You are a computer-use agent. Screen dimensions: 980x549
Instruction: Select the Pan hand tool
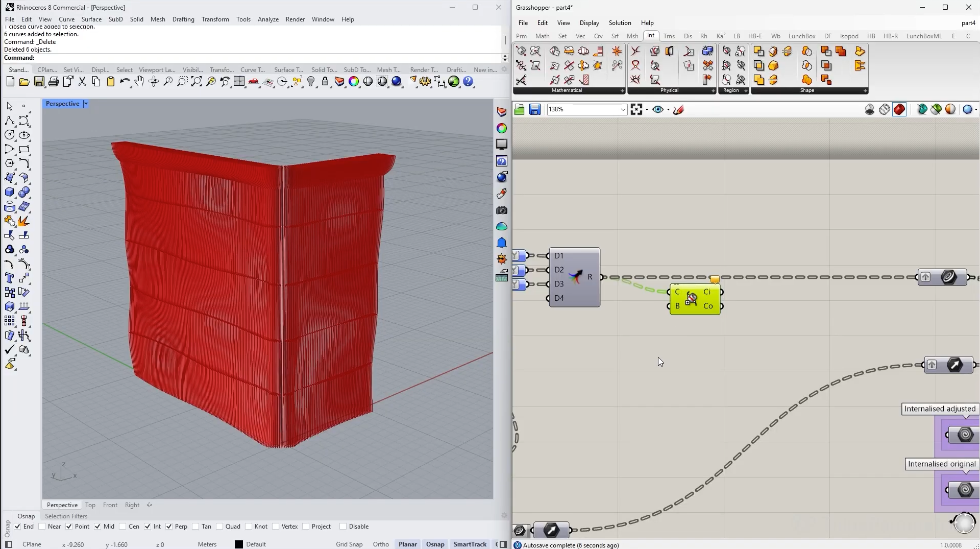pos(139,82)
